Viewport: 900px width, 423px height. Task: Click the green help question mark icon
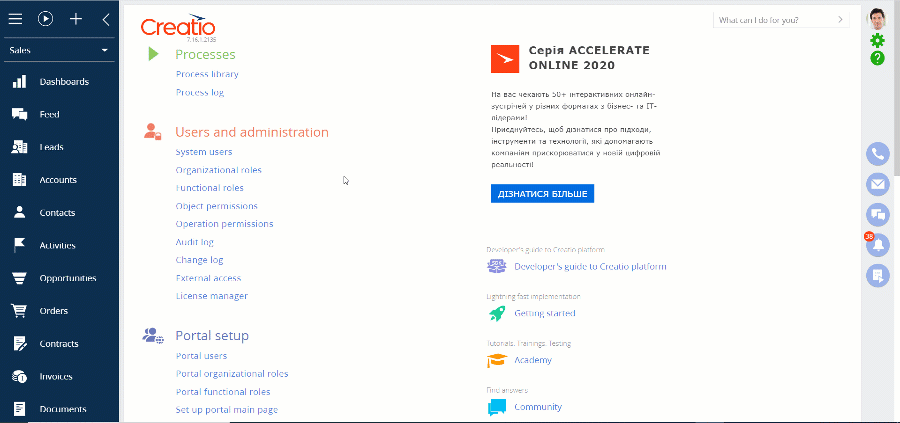tap(877, 58)
